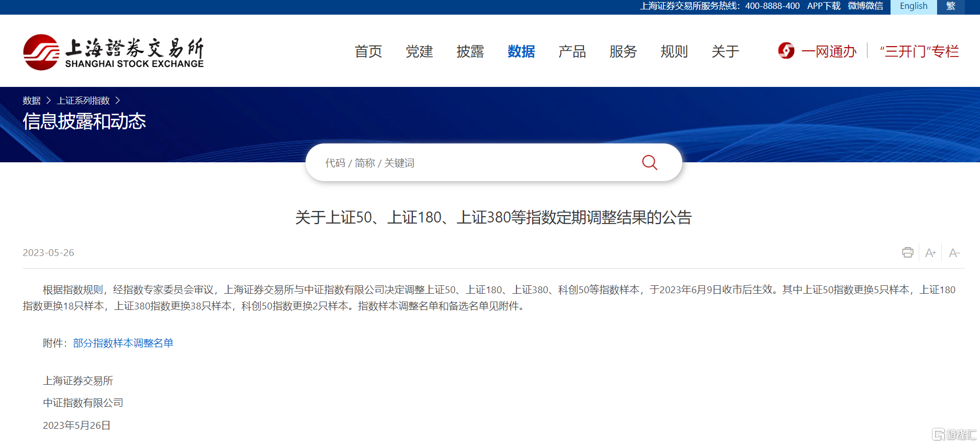Click the 微博微信 link in top bar
Screen dimensions: 980x445
[865, 6]
